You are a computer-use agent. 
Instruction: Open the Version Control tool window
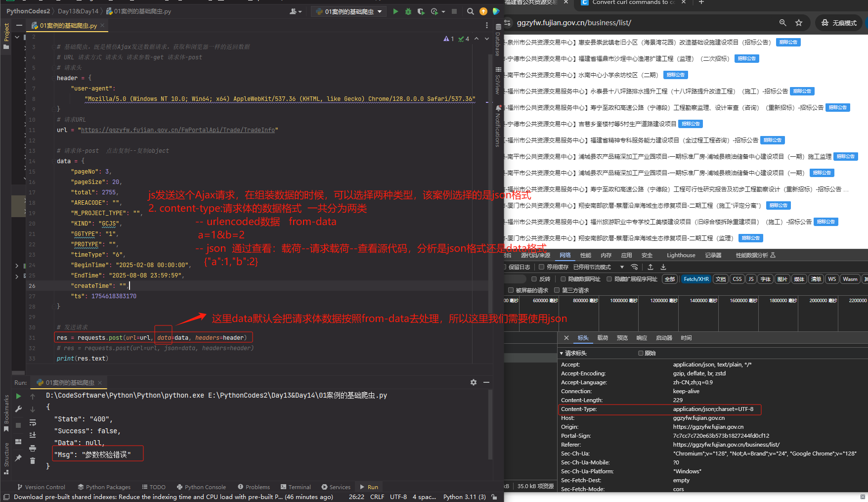(x=41, y=487)
